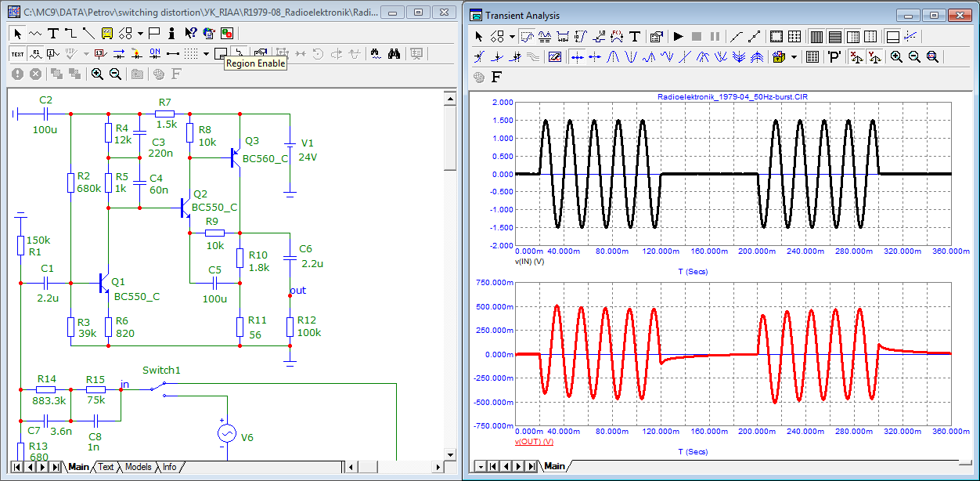This screenshot has width=980, height=481.
Task: Open the Info mode icon
Action: click(171, 33)
